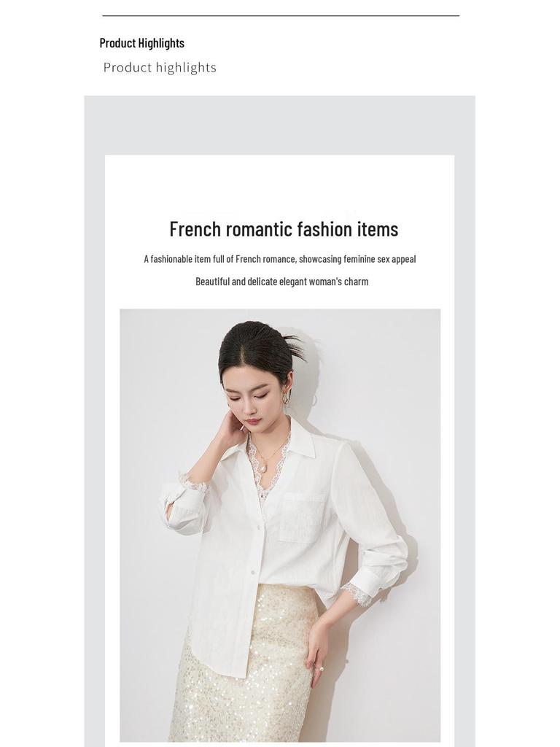Click the "French romantic fashion items" headline
Image resolution: width=560 pixels, height=747 pixels.
point(284,229)
